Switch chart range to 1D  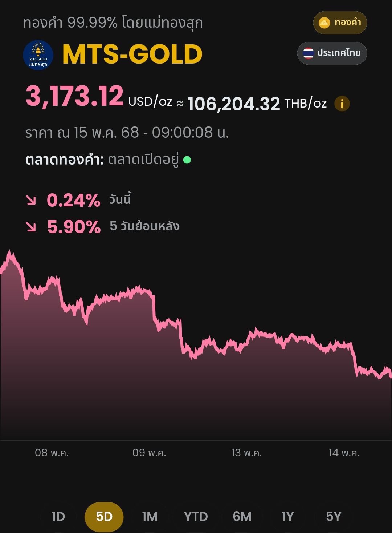[58, 516]
